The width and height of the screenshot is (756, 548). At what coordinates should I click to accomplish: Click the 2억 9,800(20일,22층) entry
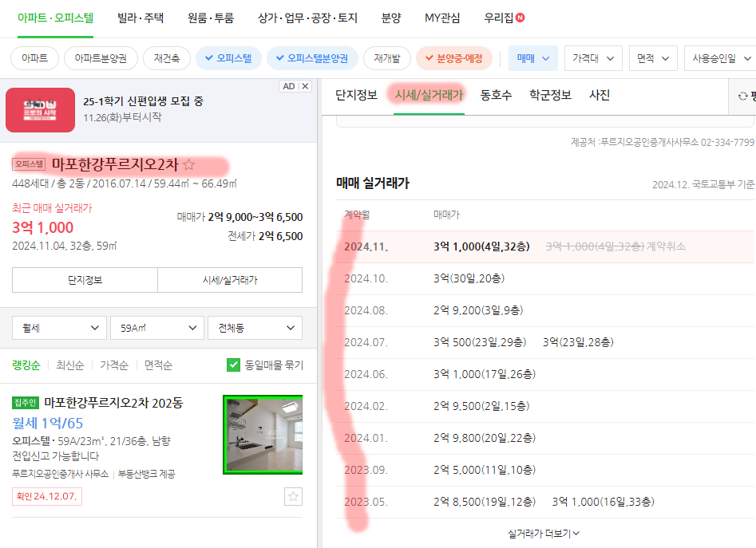pos(484,438)
